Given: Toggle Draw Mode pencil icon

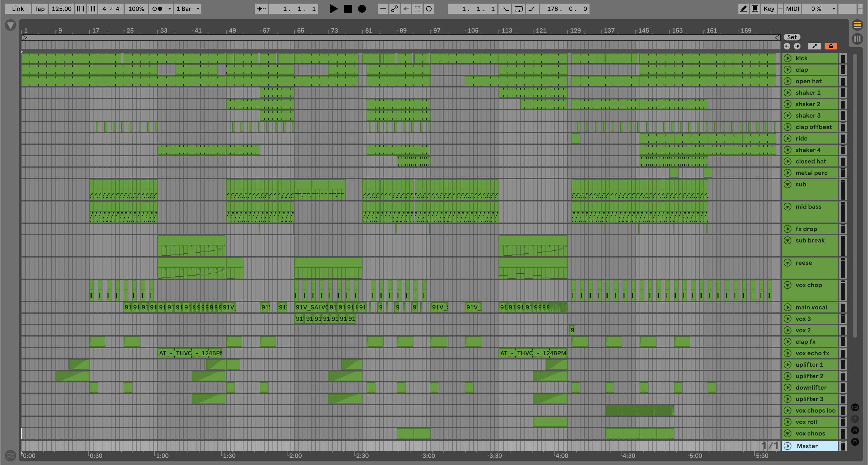Looking at the screenshot, I should (x=743, y=9).
